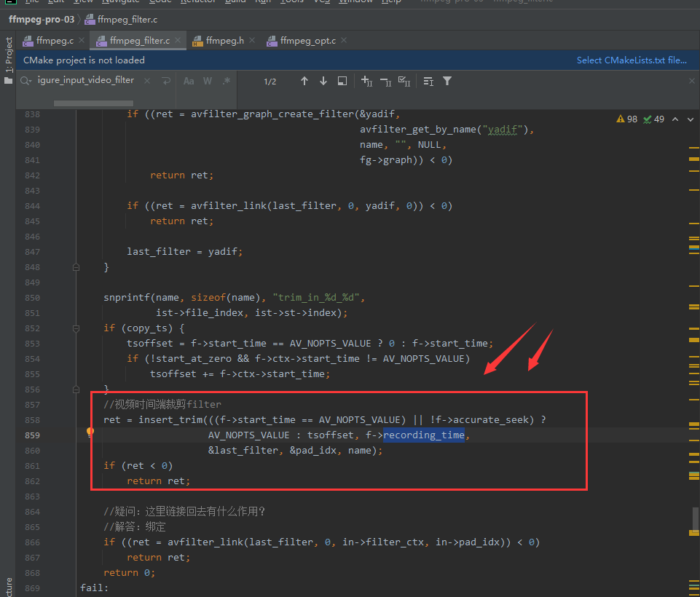
Task: Jump to previous occurrence with up arrow
Action: 304,81
